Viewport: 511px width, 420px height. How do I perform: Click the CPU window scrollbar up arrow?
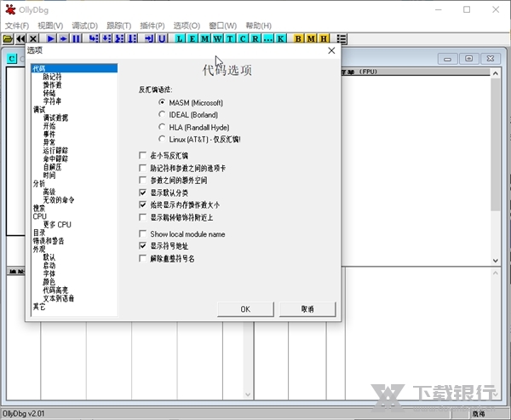(x=496, y=73)
